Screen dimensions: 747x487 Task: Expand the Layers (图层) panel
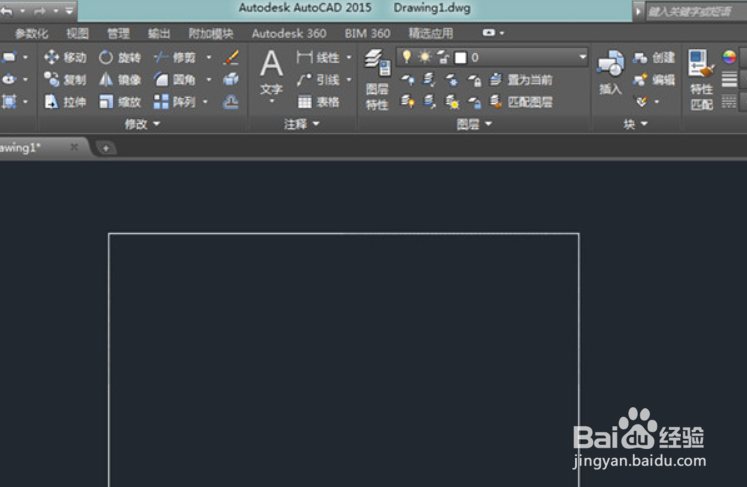(x=474, y=124)
